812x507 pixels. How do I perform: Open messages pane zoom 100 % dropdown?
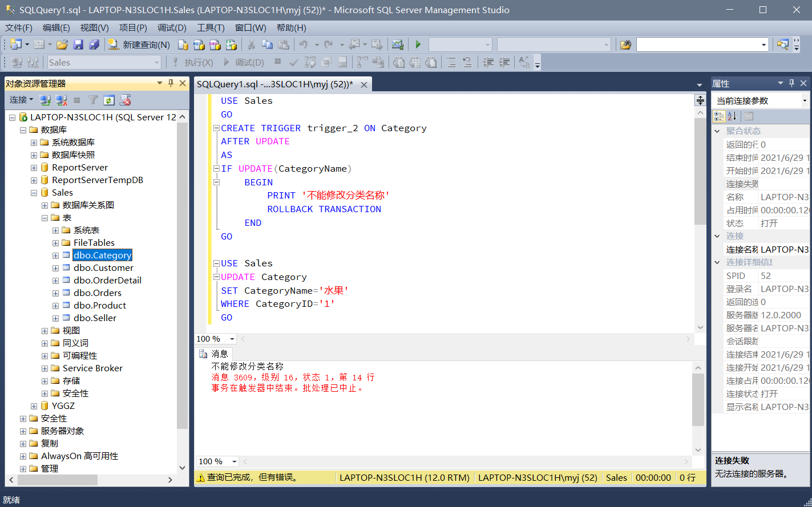[x=235, y=461]
